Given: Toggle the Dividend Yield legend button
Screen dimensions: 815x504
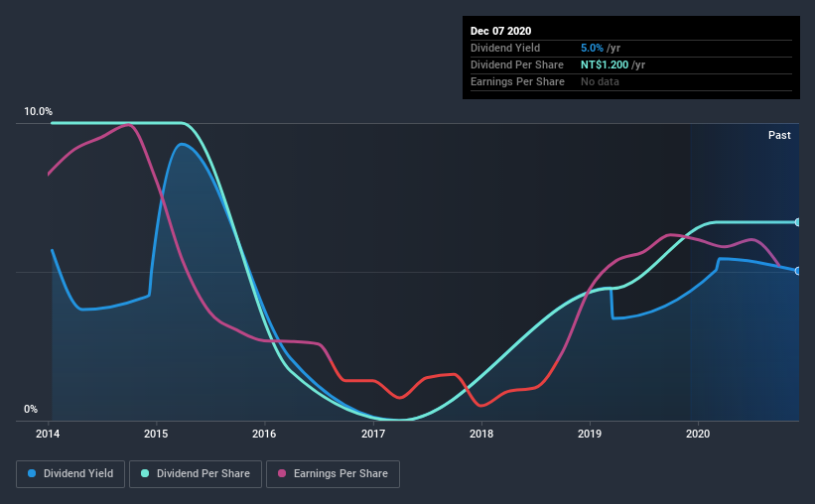Looking at the screenshot, I should click(x=70, y=474).
